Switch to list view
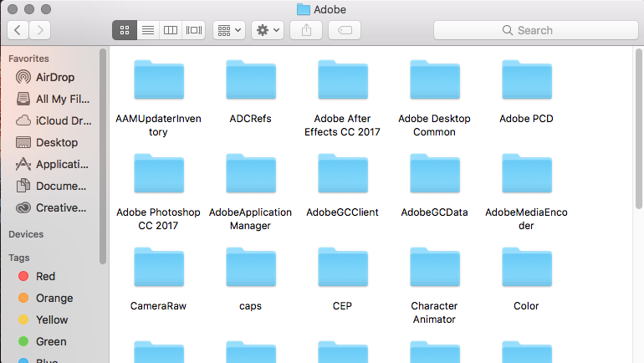The width and height of the screenshot is (644, 363). point(148,30)
